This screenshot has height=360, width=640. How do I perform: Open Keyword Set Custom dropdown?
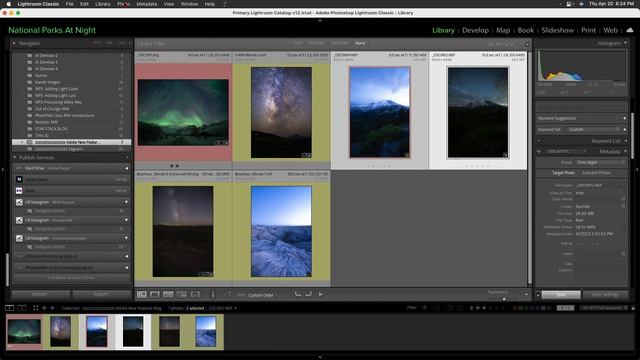pyautogui.click(x=594, y=129)
